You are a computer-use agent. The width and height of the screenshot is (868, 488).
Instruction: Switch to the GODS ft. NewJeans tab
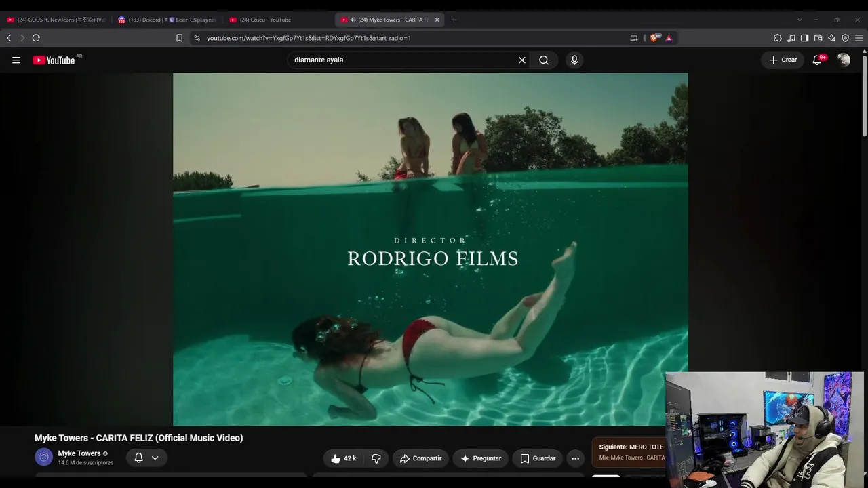pos(56,20)
